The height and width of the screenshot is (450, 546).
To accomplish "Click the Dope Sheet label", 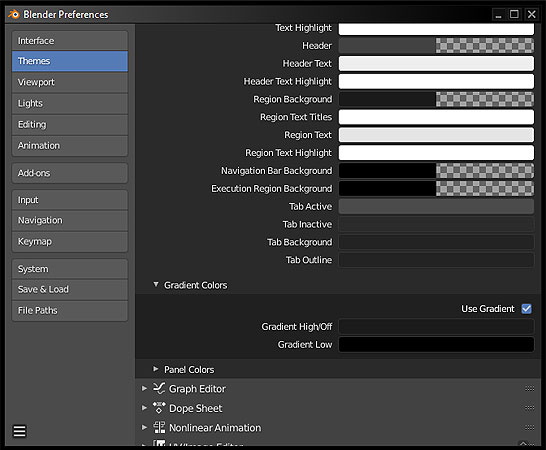I will [196, 408].
